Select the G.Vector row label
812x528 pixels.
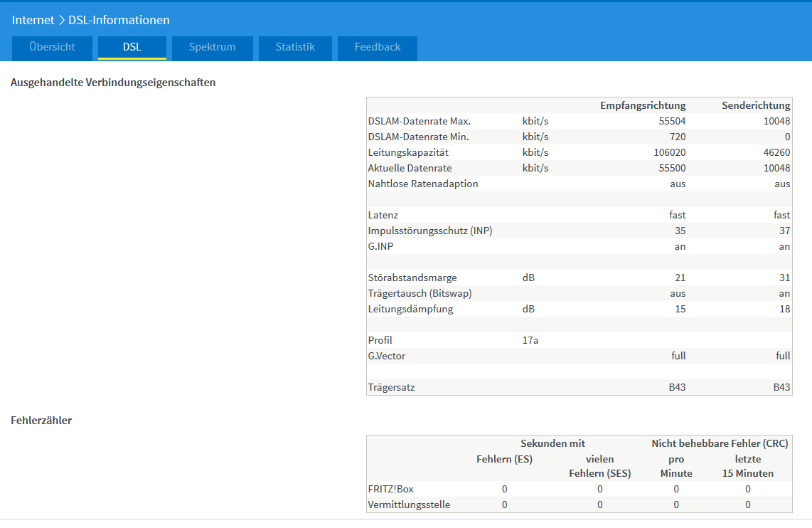pyautogui.click(x=386, y=356)
